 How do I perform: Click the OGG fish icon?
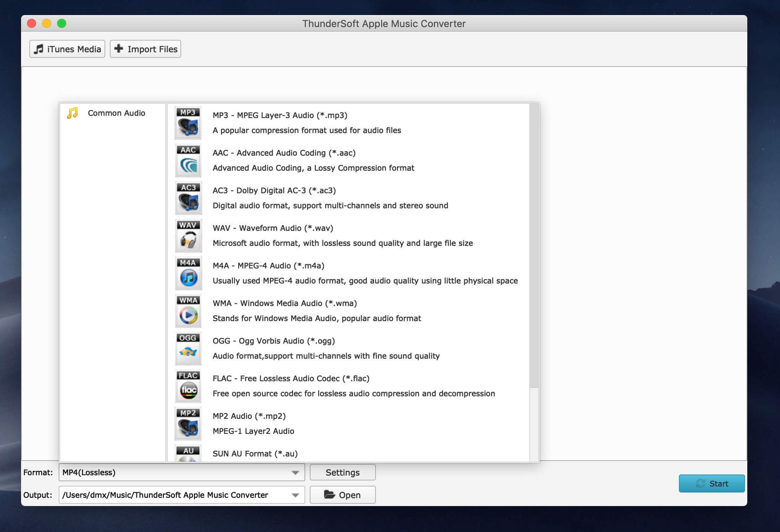click(188, 349)
